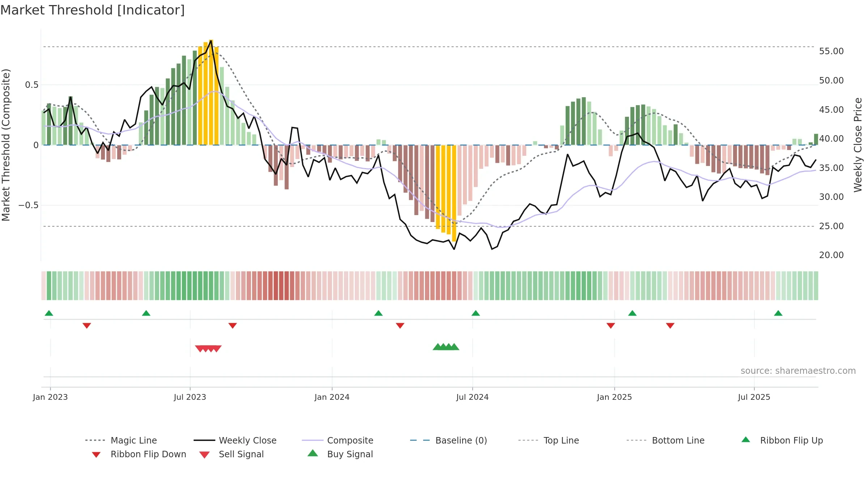Click the −0.5 left axis tick label

pos(29,205)
